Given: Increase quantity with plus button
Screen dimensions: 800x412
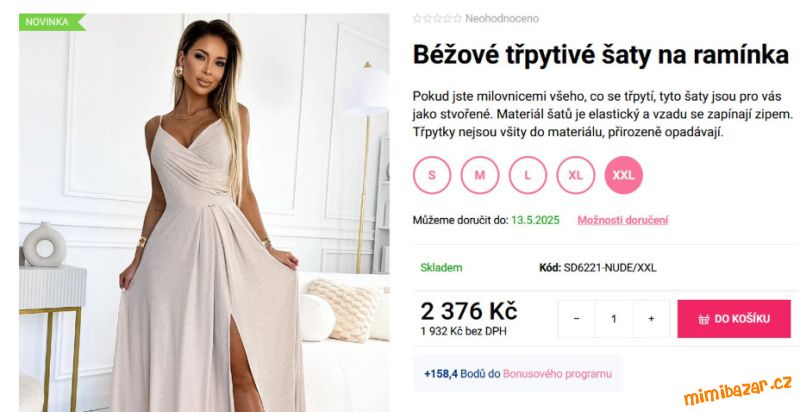Looking at the screenshot, I should (651, 319).
